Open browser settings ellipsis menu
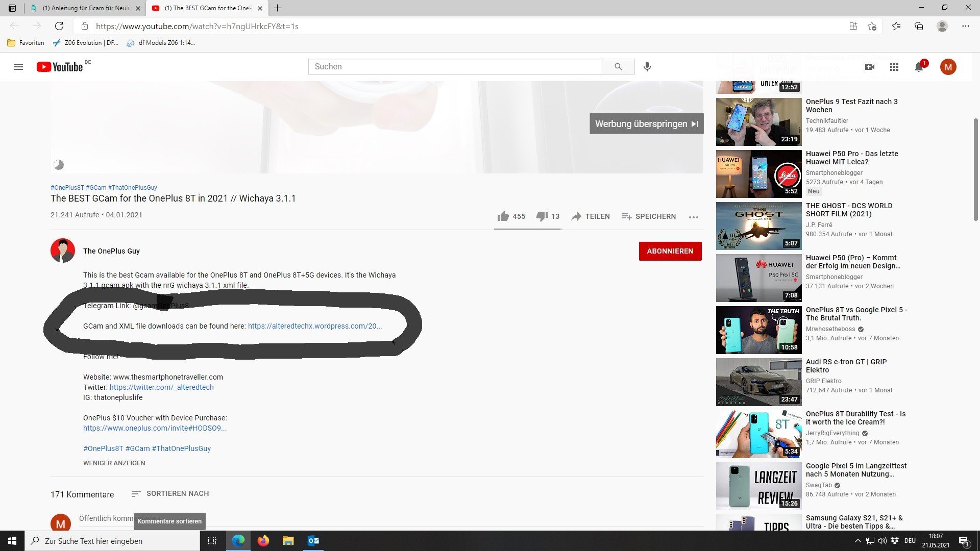The height and width of the screenshot is (551, 980). pyautogui.click(x=965, y=26)
